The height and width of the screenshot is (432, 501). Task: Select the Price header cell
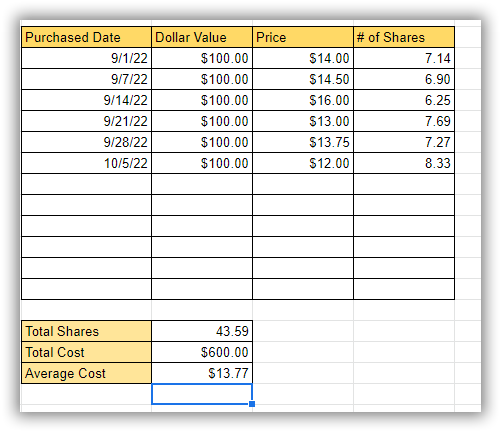click(x=303, y=37)
